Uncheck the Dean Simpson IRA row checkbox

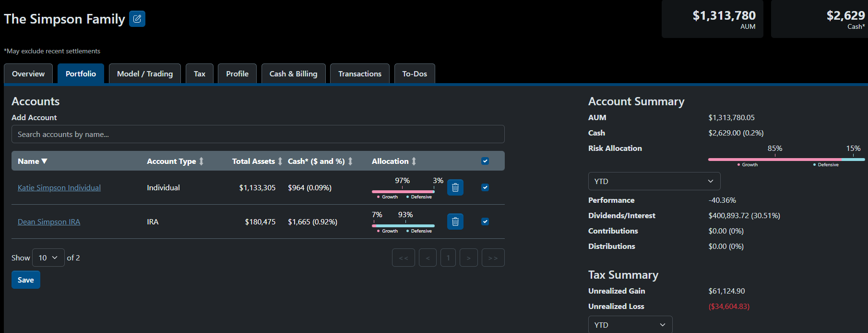485,222
